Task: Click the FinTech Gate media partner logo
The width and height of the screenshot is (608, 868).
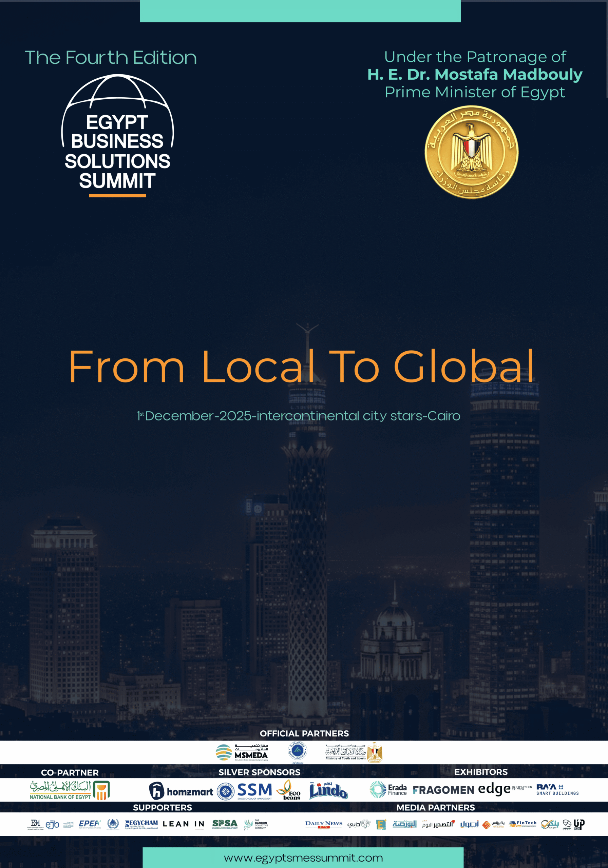Action: (x=522, y=824)
